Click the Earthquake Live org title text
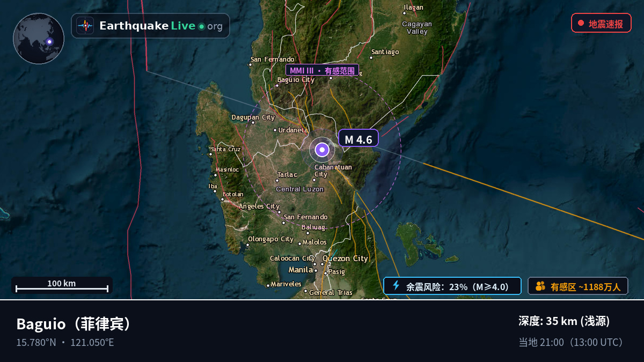 161,26
